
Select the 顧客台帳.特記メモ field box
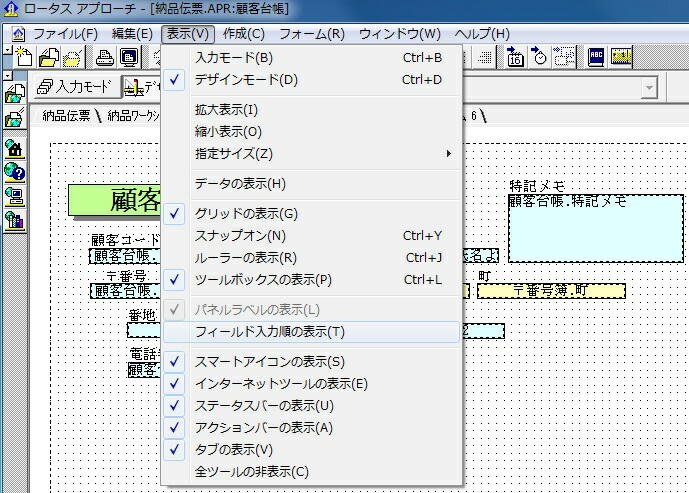pyautogui.click(x=596, y=228)
